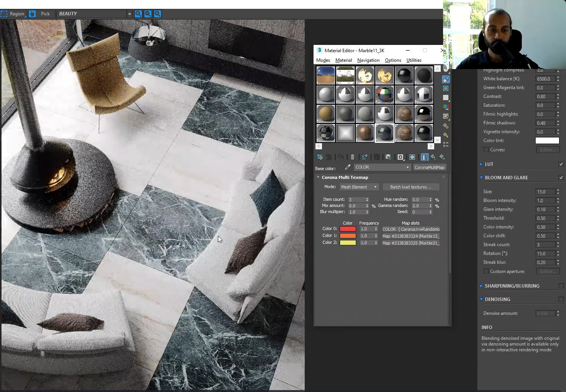
Task: Click the Video Color Check icon
Action: click(446, 107)
